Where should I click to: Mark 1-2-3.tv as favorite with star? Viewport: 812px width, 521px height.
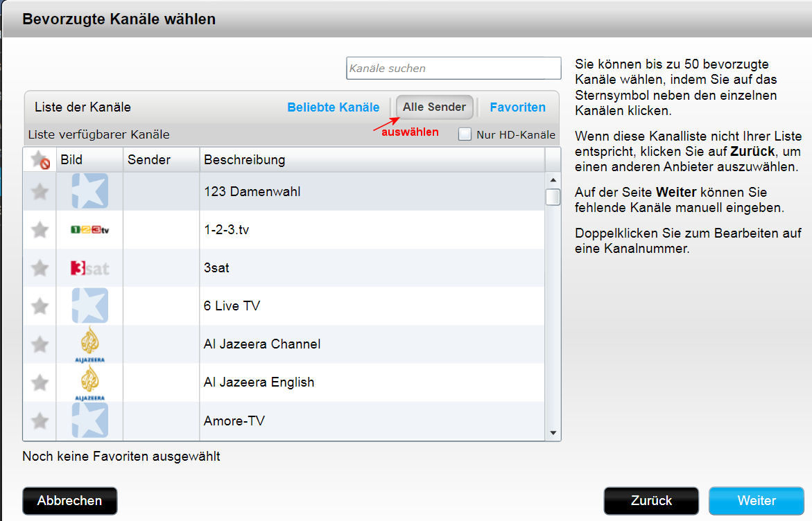40,230
